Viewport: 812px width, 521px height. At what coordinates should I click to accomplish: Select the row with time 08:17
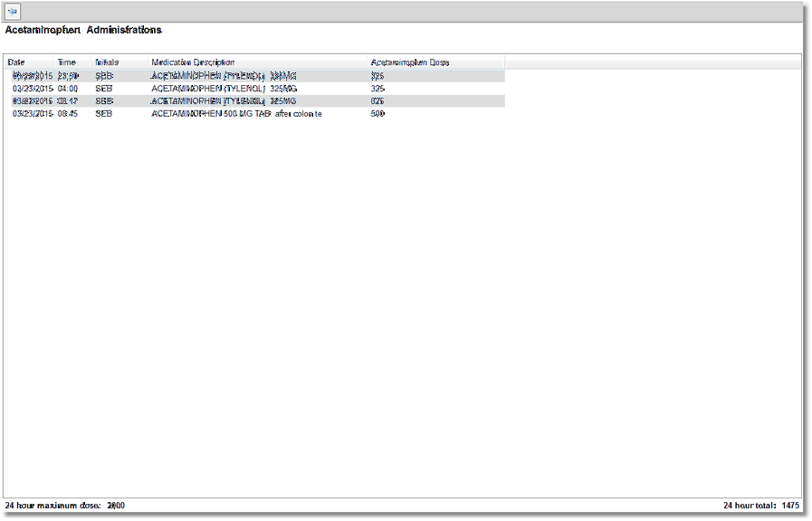coord(258,101)
